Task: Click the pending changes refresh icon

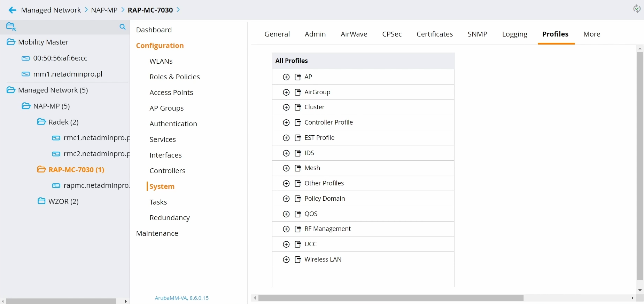Action: 636,9
